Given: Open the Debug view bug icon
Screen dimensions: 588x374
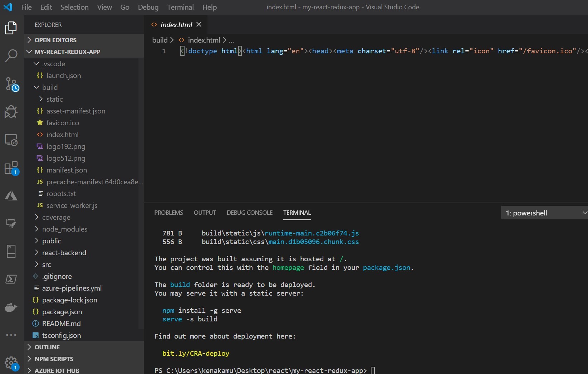Looking at the screenshot, I should point(11,112).
